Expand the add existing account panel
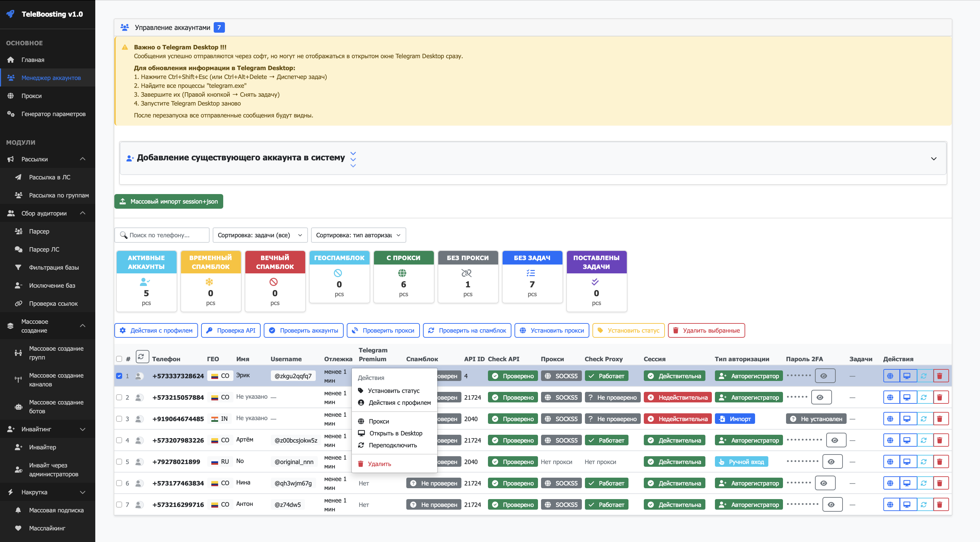 click(x=933, y=158)
